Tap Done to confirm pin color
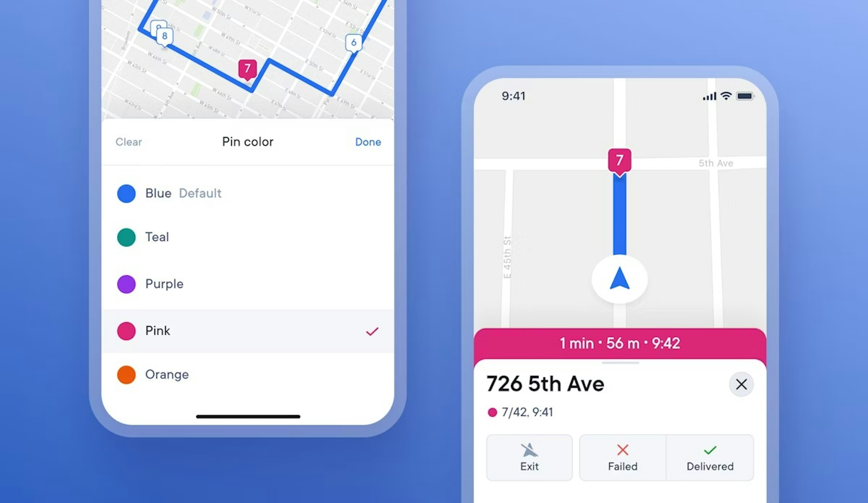Image resolution: width=868 pixels, height=503 pixels. (368, 141)
